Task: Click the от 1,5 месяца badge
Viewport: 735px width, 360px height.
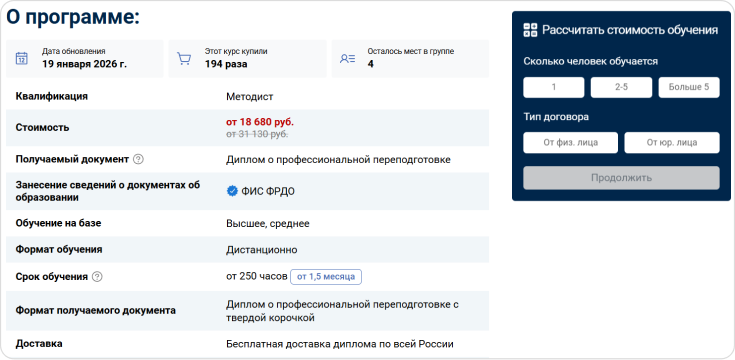Action: (326, 277)
